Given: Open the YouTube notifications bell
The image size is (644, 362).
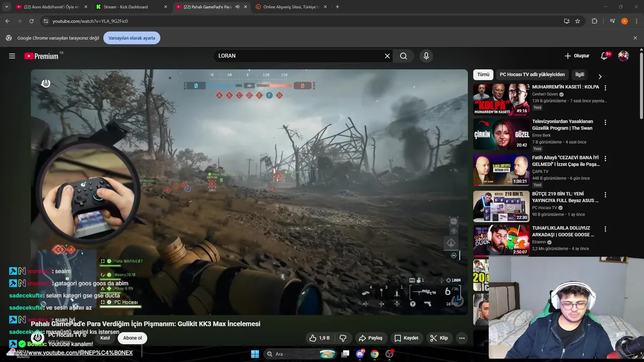Looking at the screenshot, I should 604,56.
